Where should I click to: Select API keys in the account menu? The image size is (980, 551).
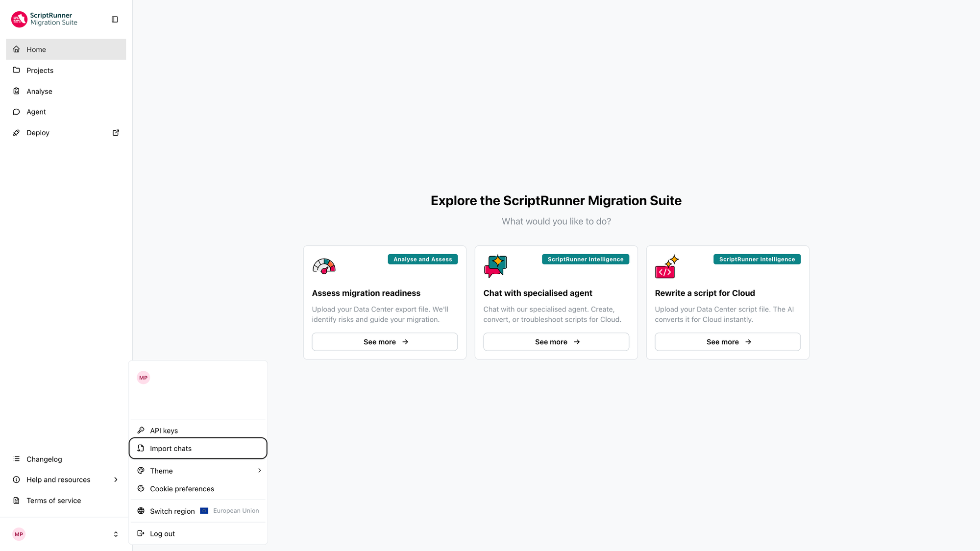198,431
